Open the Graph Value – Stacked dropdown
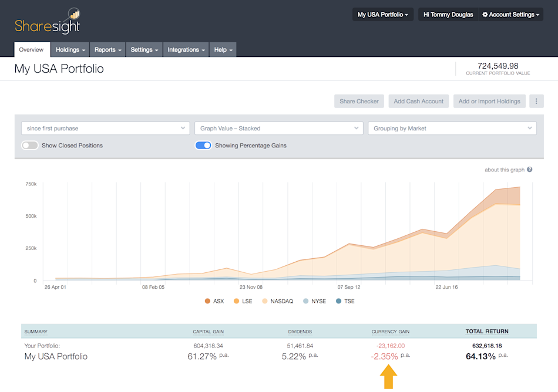This screenshot has height=392, width=558. tap(278, 129)
